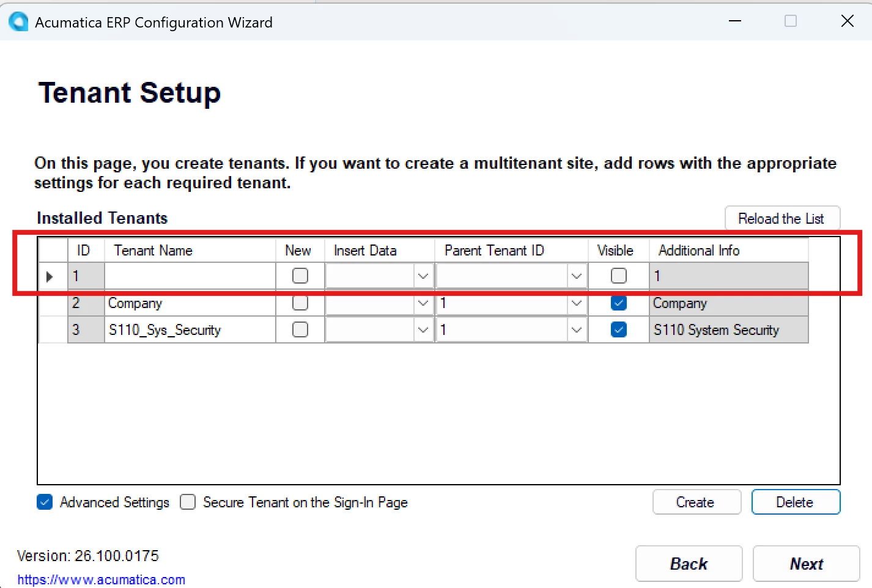The width and height of the screenshot is (872, 588).
Task: Click the Additional Info column header
Action: (x=729, y=250)
